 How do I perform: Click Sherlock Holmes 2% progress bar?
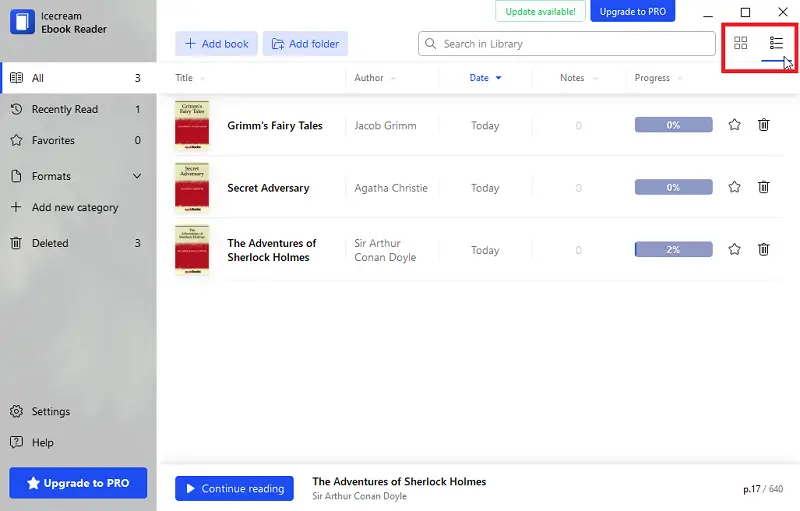pos(673,249)
